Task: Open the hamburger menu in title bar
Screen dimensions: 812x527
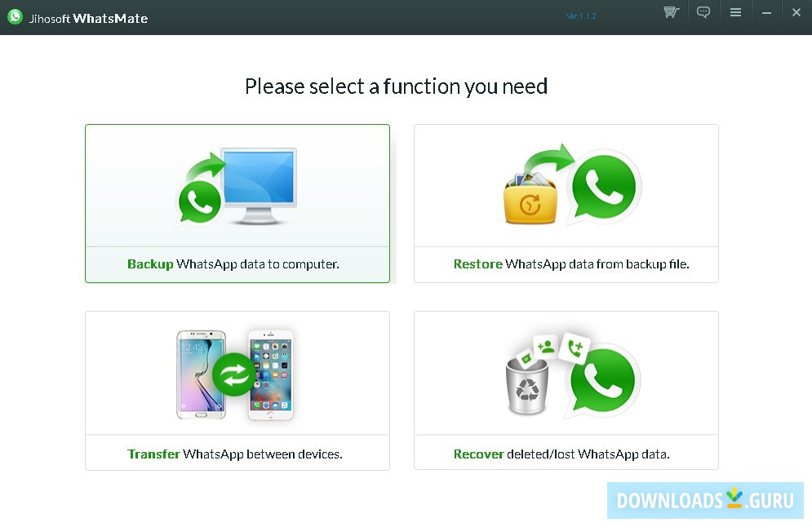Action: point(735,12)
